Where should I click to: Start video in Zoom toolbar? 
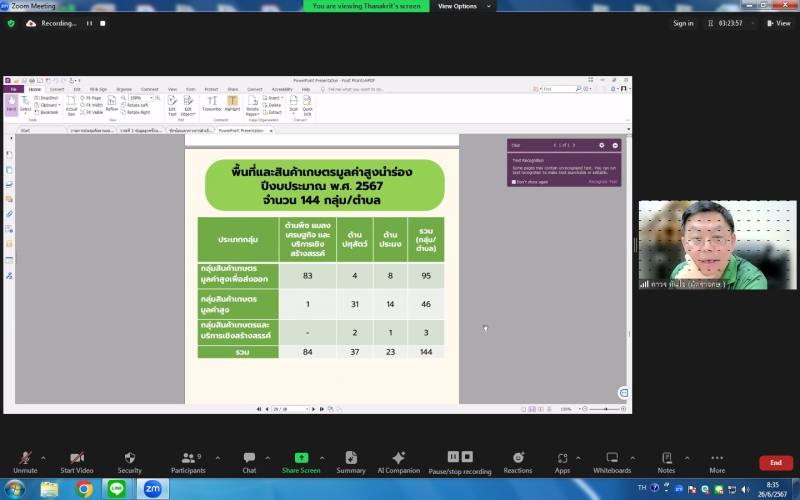click(76, 462)
